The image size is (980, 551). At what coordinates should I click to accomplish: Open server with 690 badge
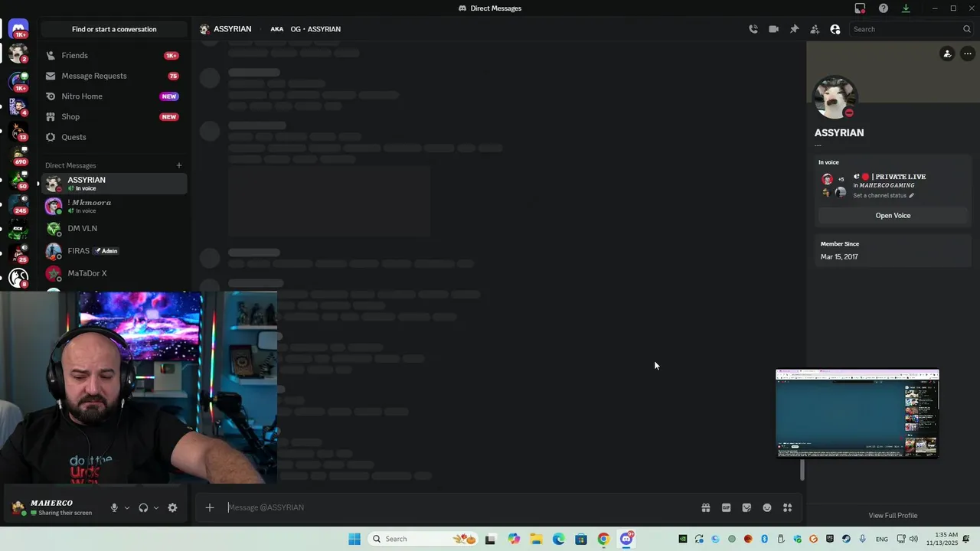point(18,155)
